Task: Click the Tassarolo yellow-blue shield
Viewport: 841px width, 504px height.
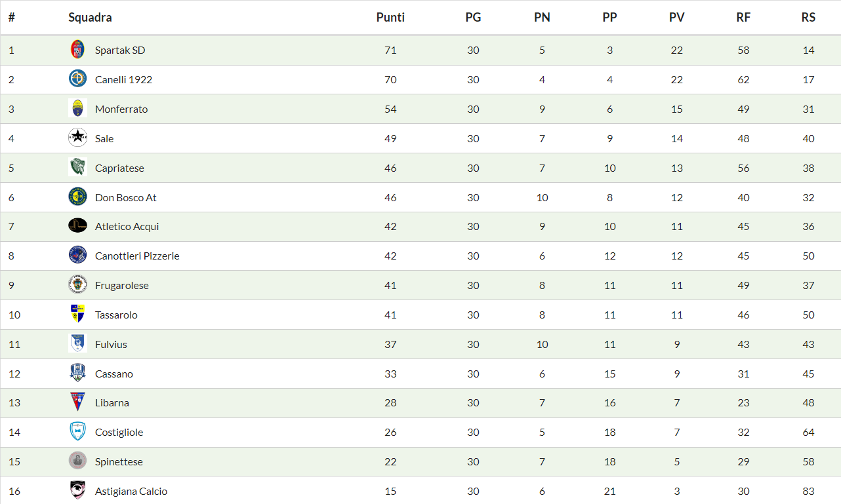Action: (x=77, y=314)
